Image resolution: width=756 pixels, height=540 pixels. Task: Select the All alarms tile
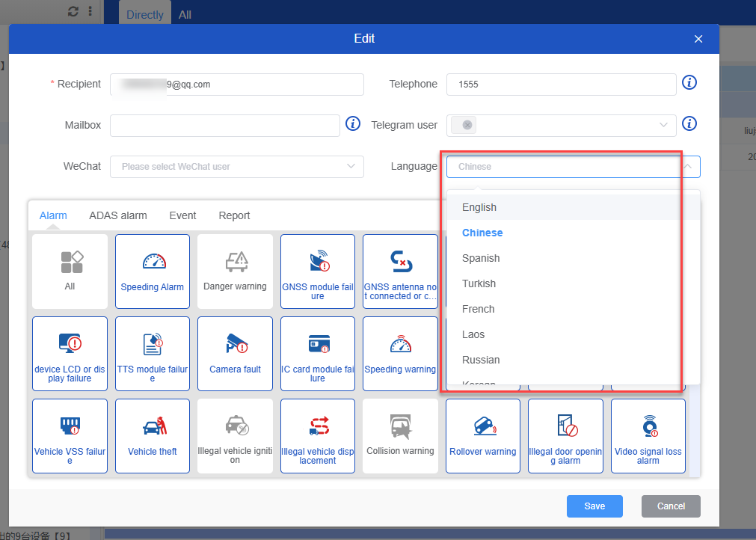[70, 271]
